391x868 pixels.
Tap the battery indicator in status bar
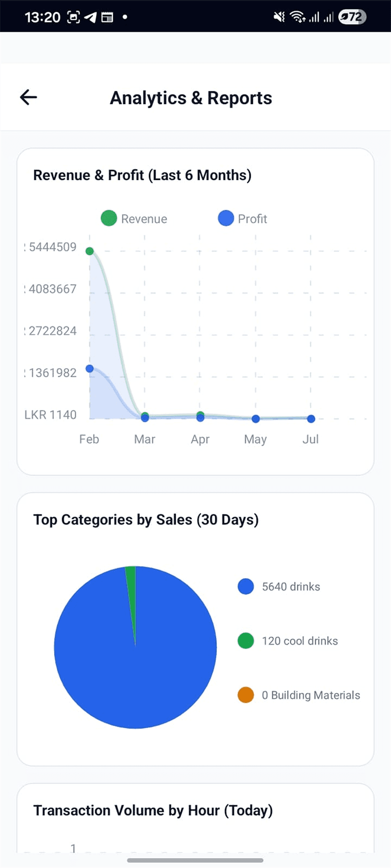pos(352,17)
